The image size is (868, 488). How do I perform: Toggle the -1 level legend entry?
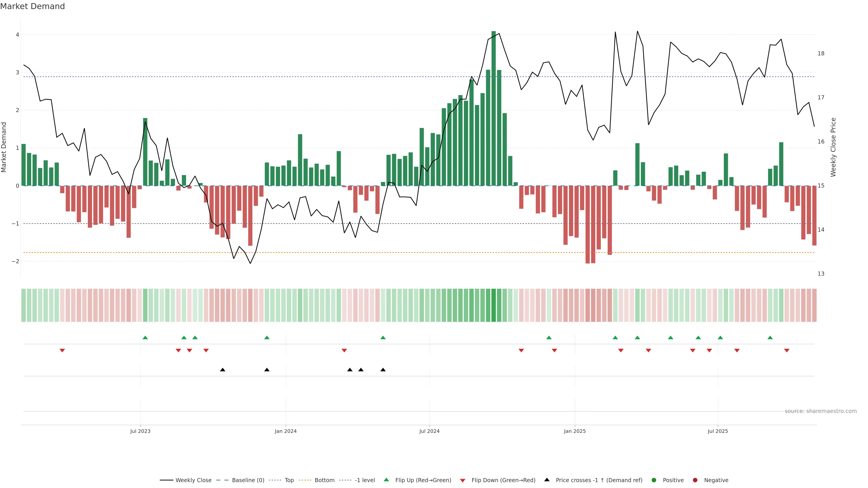click(365, 480)
